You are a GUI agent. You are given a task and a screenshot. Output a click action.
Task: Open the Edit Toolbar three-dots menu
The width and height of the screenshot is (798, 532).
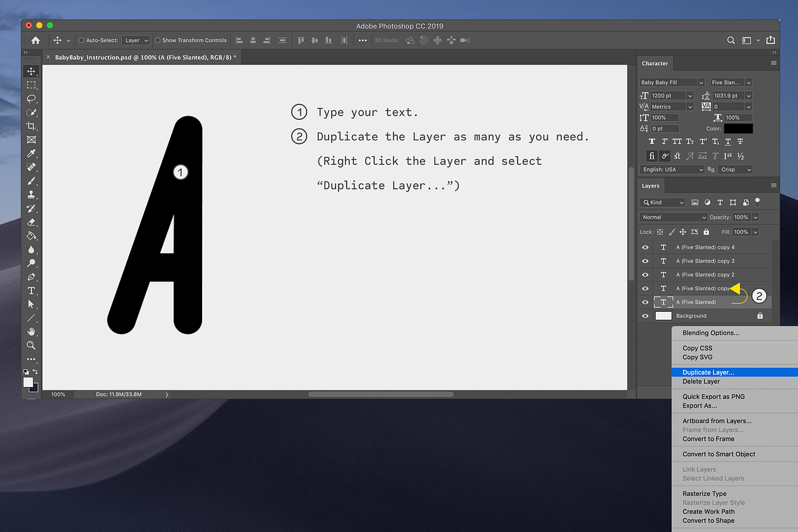pyautogui.click(x=31, y=360)
